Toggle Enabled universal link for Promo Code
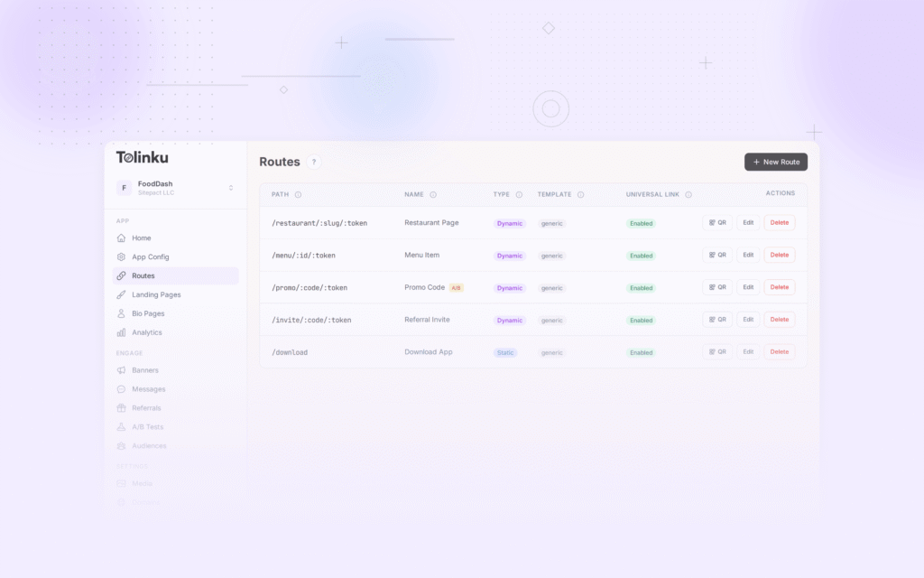 [641, 287]
